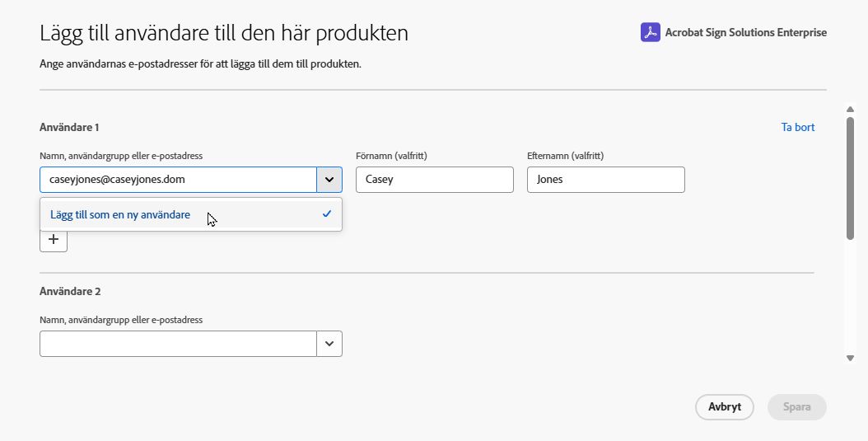Click the "Ta bort" link
The image size is (868, 441).
[797, 127]
